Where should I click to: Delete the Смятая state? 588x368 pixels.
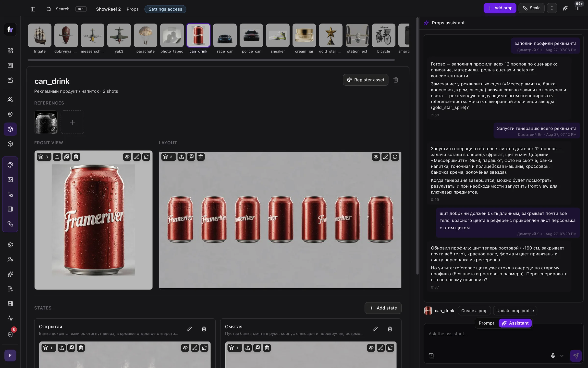(390, 329)
